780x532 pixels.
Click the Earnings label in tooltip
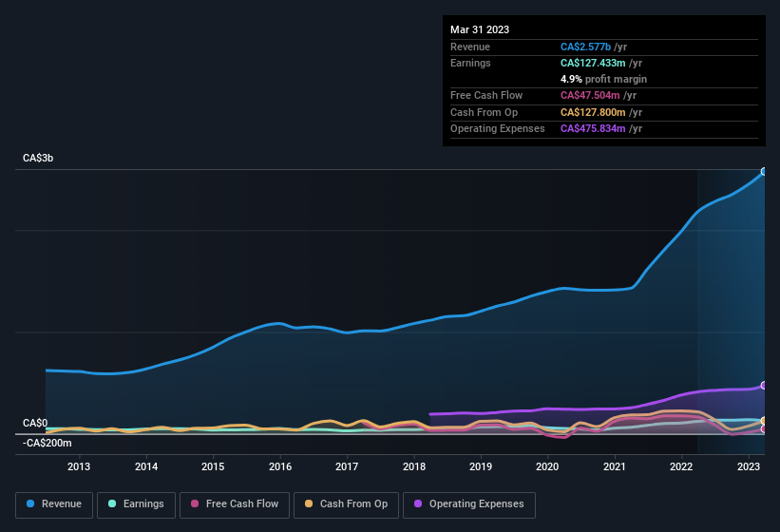pyautogui.click(x=470, y=63)
